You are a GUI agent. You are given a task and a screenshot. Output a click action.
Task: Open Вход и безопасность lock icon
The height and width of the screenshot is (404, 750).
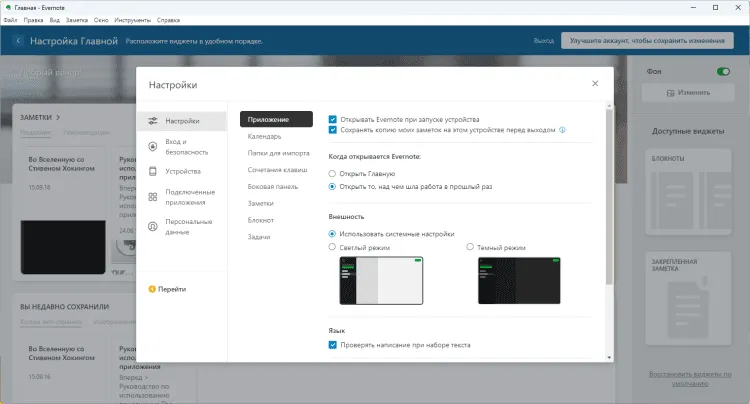(153, 147)
